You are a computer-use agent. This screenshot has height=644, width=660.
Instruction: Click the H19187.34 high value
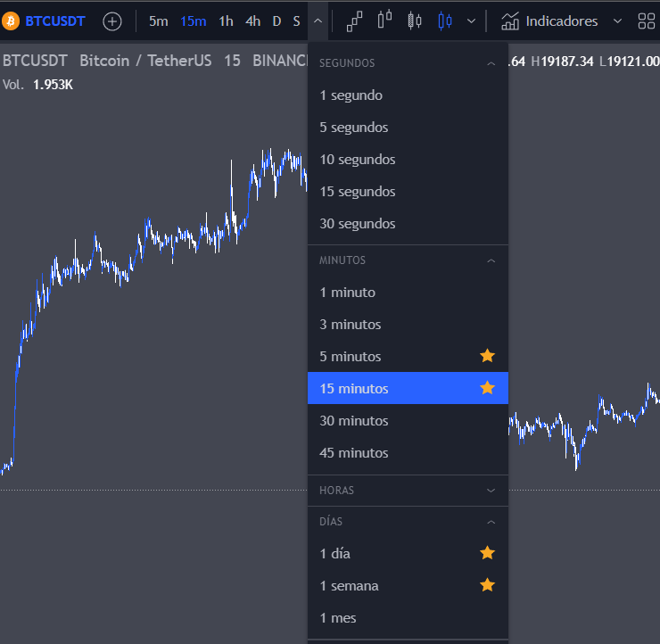point(563,62)
